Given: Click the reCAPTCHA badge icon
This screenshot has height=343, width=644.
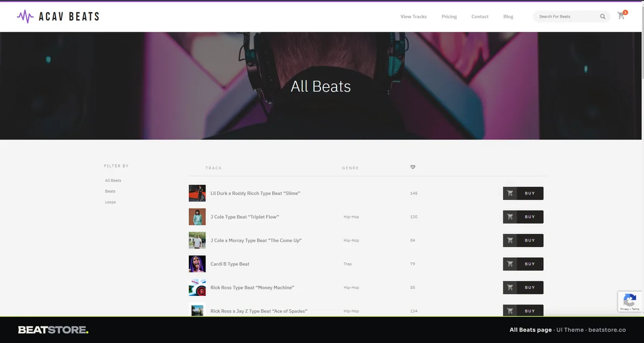Looking at the screenshot, I should pos(631,302).
